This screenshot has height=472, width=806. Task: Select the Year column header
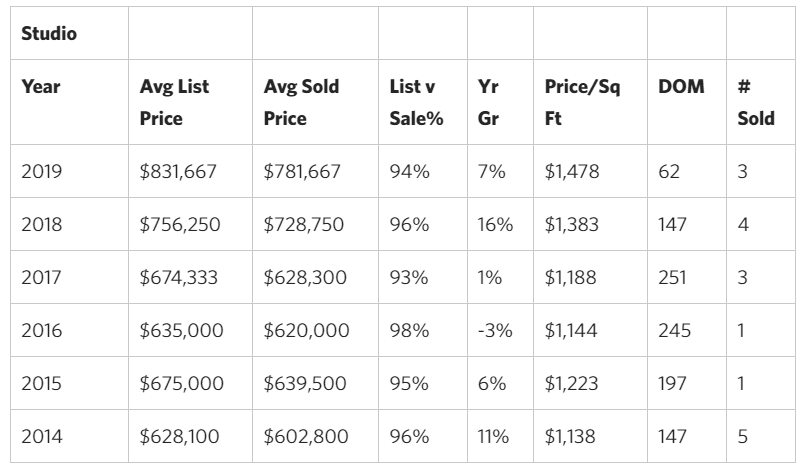click(x=41, y=87)
